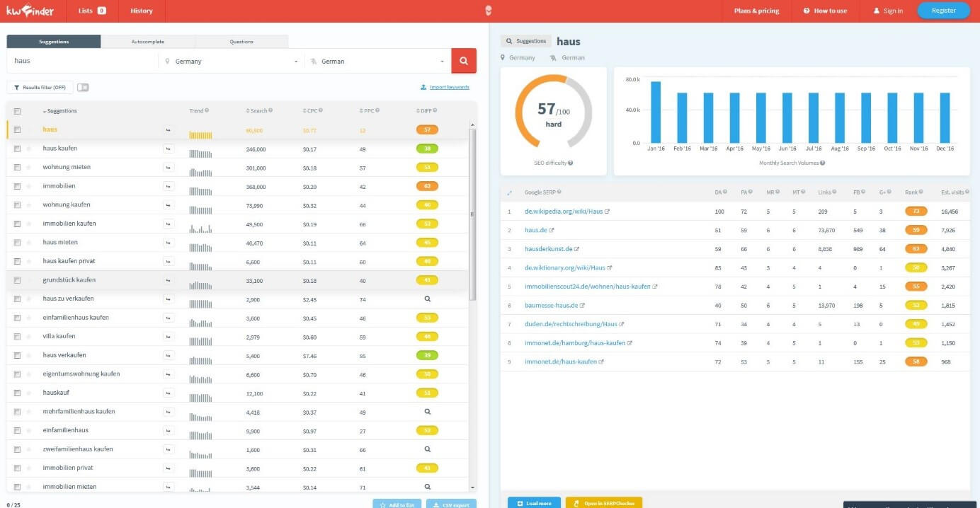This screenshot has height=508, width=980.
Task: Check difficulty magnifier for immobilien mieten
Action: pos(427,486)
